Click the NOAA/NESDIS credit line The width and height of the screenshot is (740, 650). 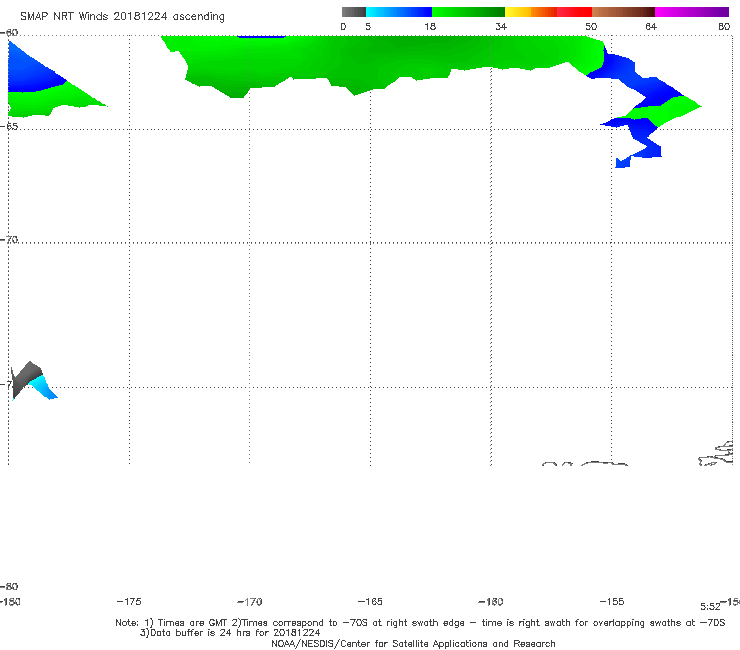click(413, 643)
